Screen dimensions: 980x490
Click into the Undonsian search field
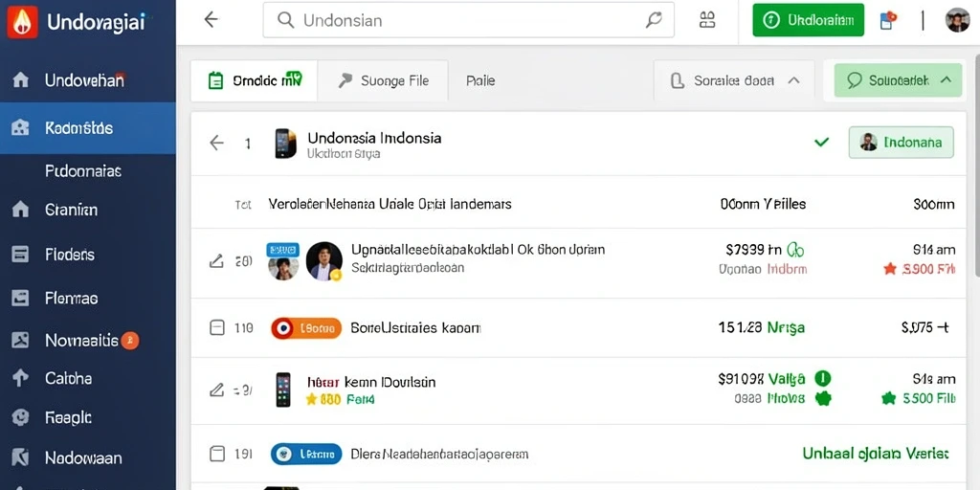point(468,20)
